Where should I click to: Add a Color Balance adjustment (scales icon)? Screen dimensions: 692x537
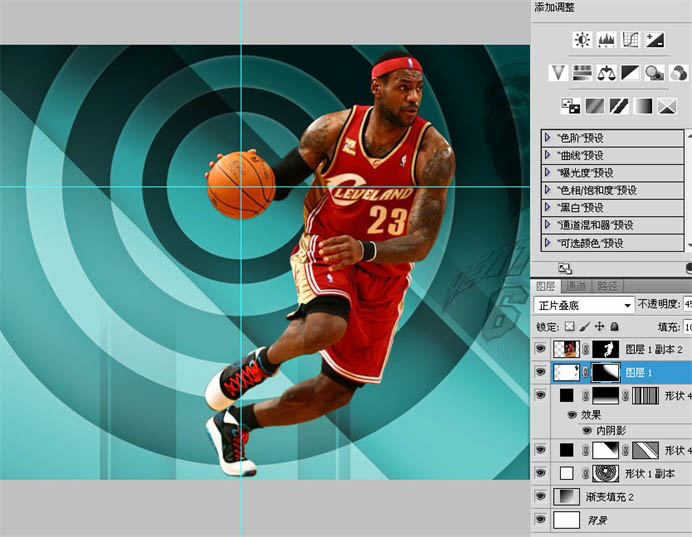tap(606, 72)
